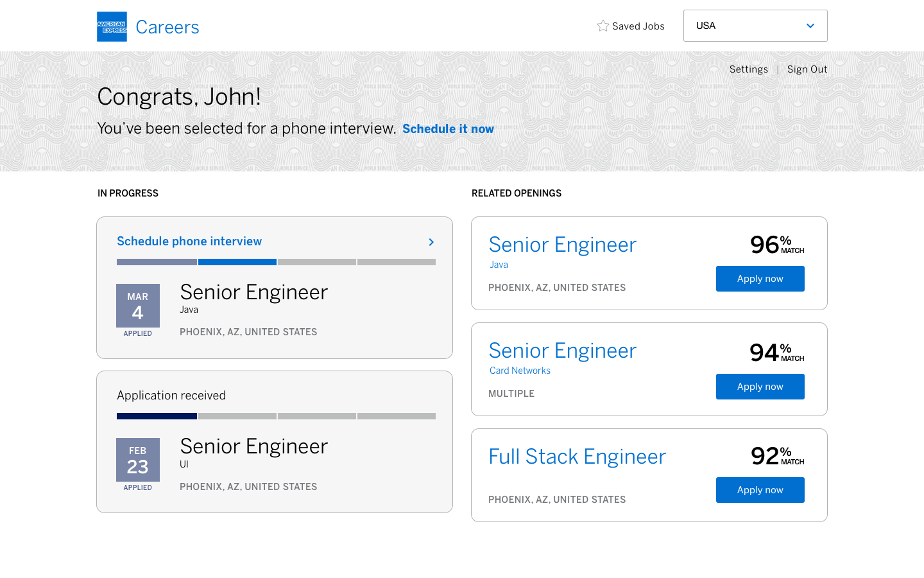The height and width of the screenshot is (578, 924).
Task: Open Senior Engineer Card Networks opening title
Action: coord(562,351)
